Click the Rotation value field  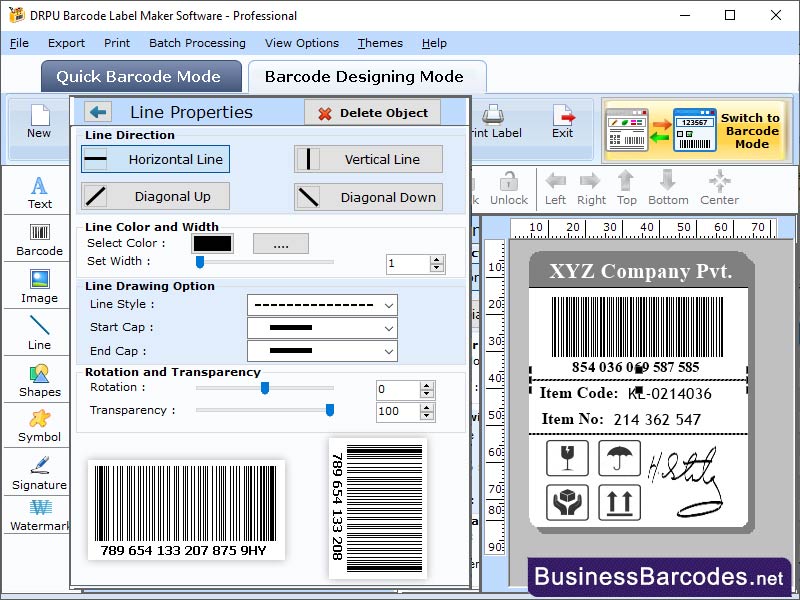click(x=398, y=390)
